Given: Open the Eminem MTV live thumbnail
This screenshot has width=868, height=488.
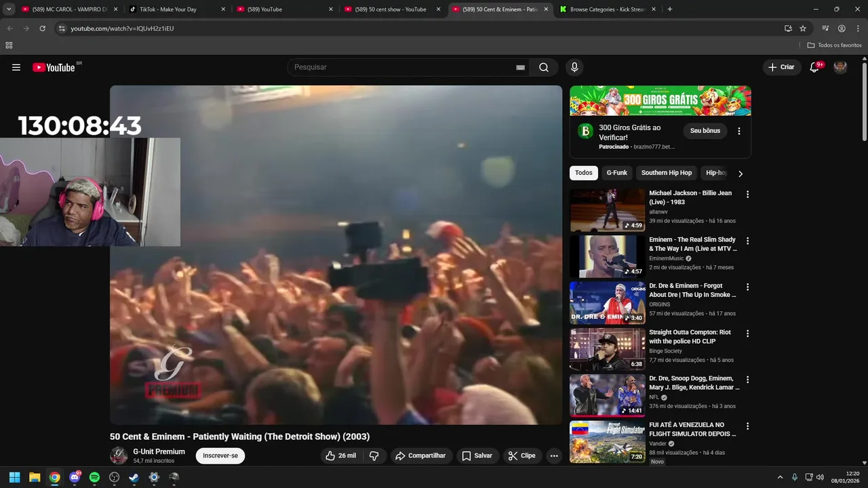Looking at the screenshot, I should coord(608,256).
